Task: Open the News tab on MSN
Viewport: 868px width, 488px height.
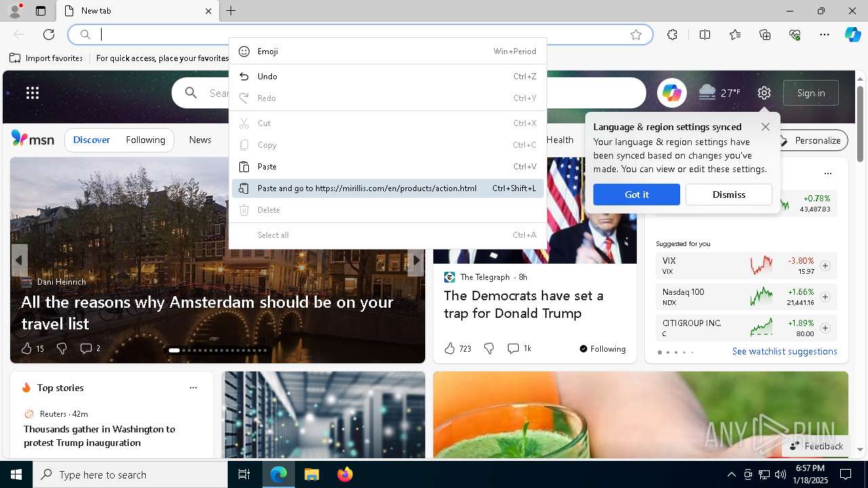Action: pos(200,140)
